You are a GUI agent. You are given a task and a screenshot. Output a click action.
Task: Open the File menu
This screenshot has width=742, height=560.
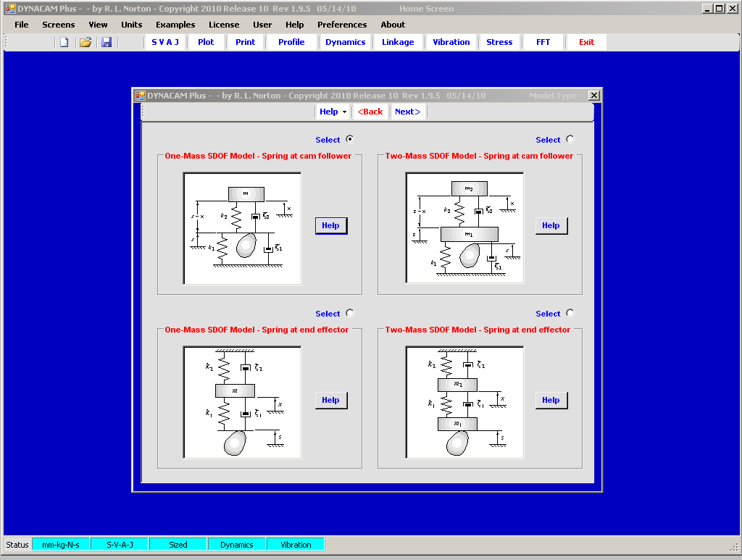click(21, 25)
